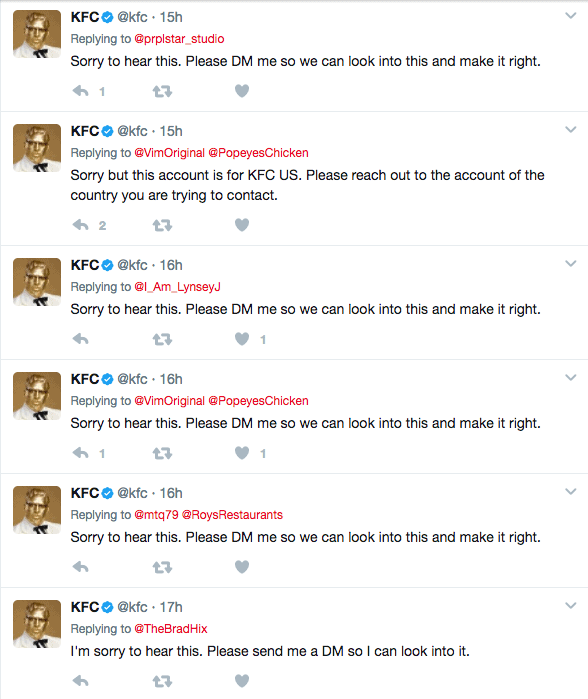This screenshot has height=699, width=588.
Task: Expand options chevron on the KFC US tweet
Action: [x=571, y=130]
